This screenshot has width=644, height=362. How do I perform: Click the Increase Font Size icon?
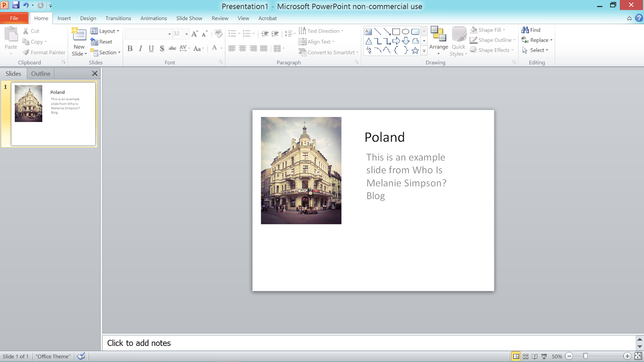click(x=195, y=34)
